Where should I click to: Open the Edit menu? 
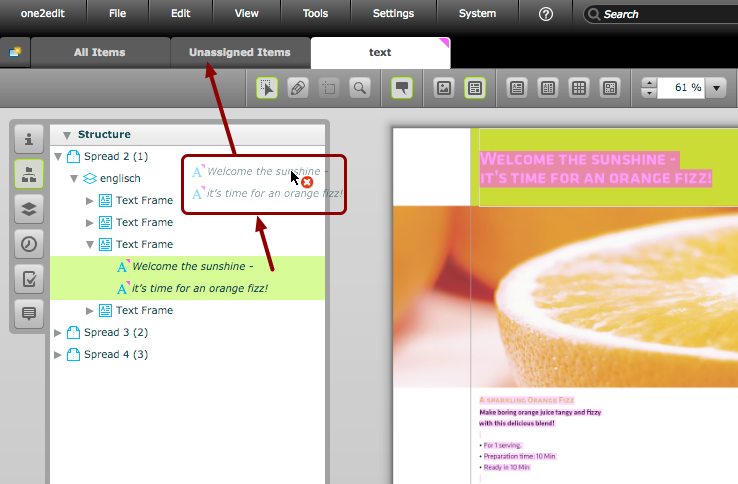point(181,14)
